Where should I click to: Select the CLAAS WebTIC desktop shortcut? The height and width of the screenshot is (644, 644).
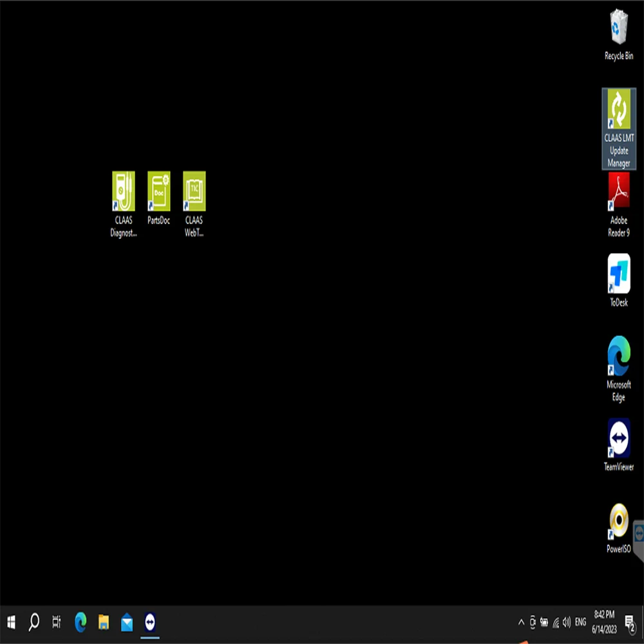pos(194,204)
